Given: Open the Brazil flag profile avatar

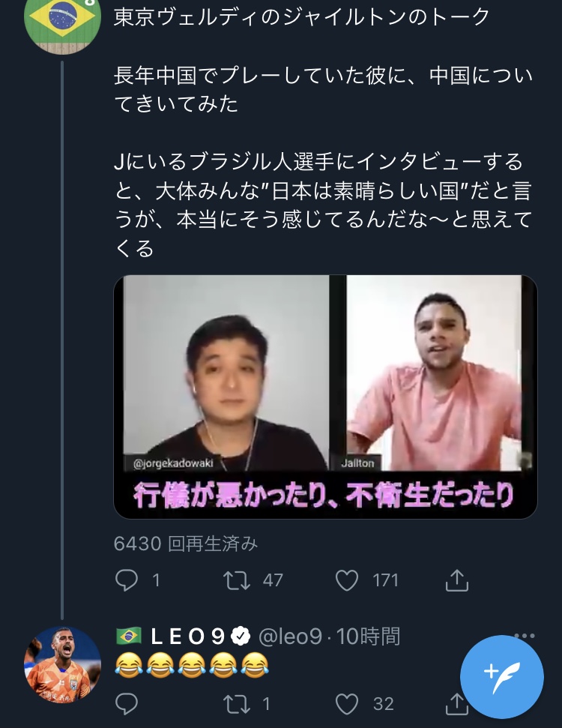Looking at the screenshot, I should click(x=63, y=18).
